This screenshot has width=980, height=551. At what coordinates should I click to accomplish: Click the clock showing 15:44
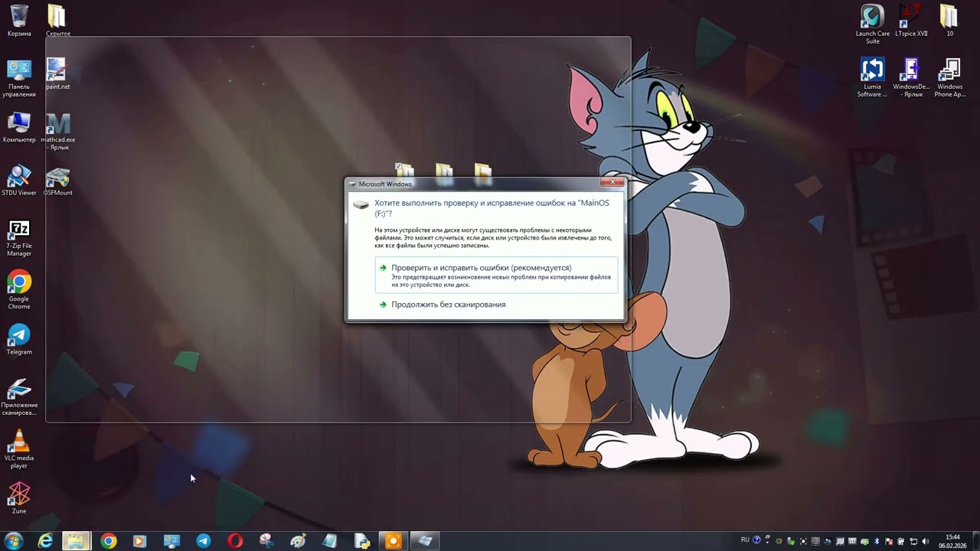tap(952, 541)
